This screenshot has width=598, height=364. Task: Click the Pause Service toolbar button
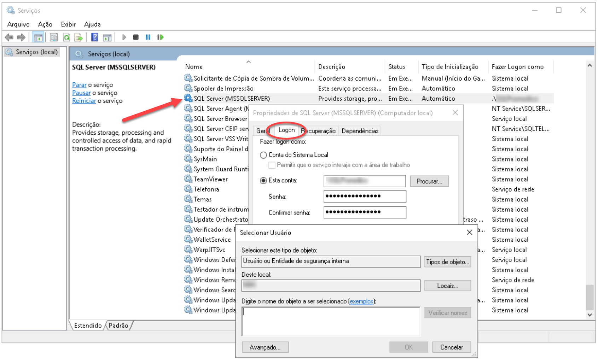tap(148, 37)
